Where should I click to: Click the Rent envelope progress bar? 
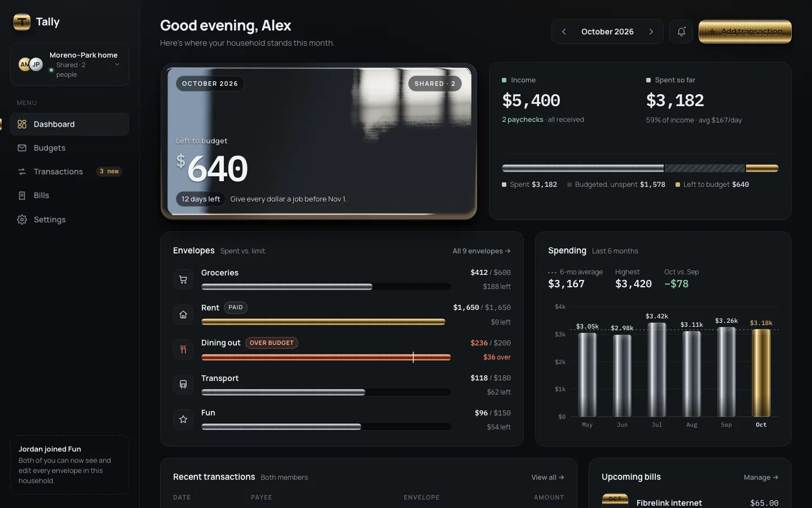326,322
